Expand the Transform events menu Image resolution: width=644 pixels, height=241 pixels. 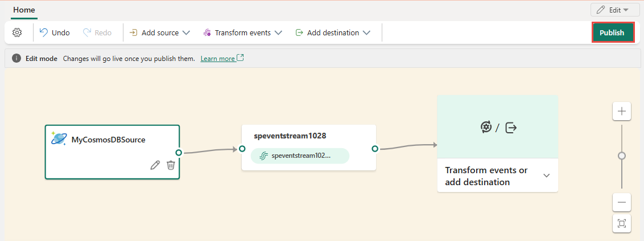click(x=243, y=32)
